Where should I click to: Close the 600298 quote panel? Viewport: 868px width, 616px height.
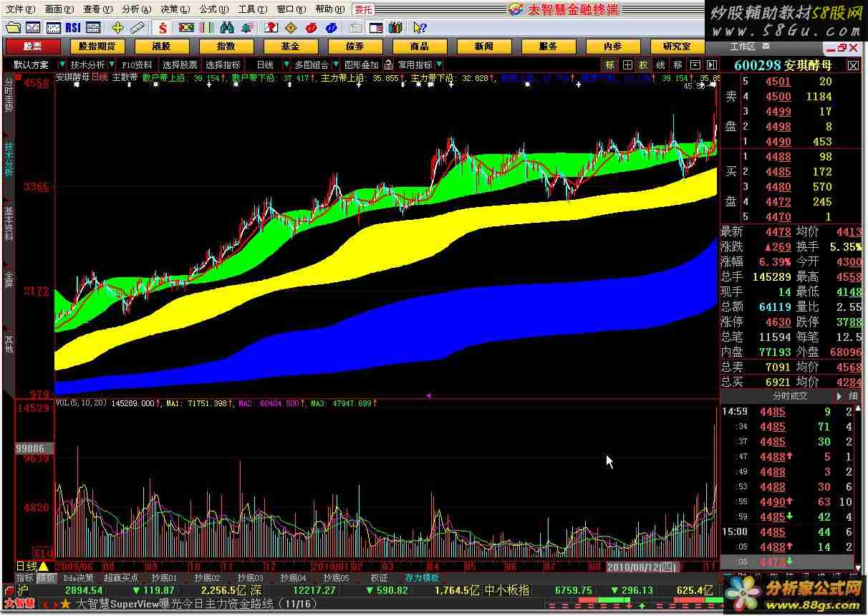853,65
